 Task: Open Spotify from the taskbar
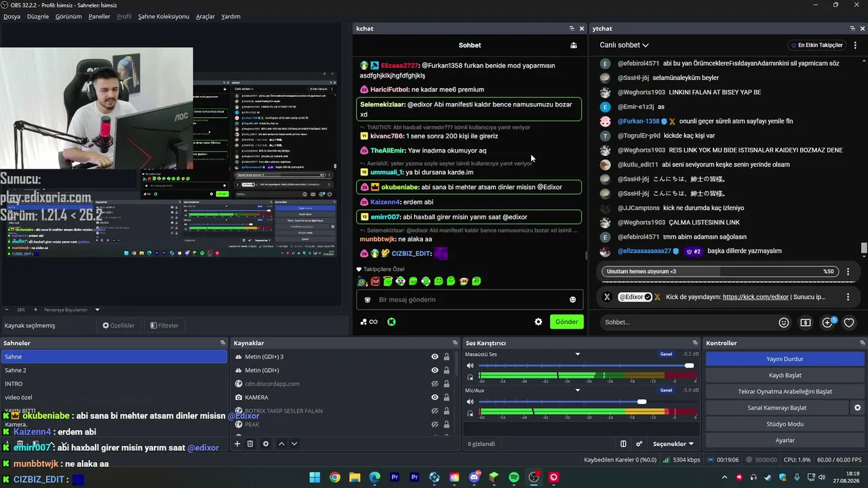514,477
